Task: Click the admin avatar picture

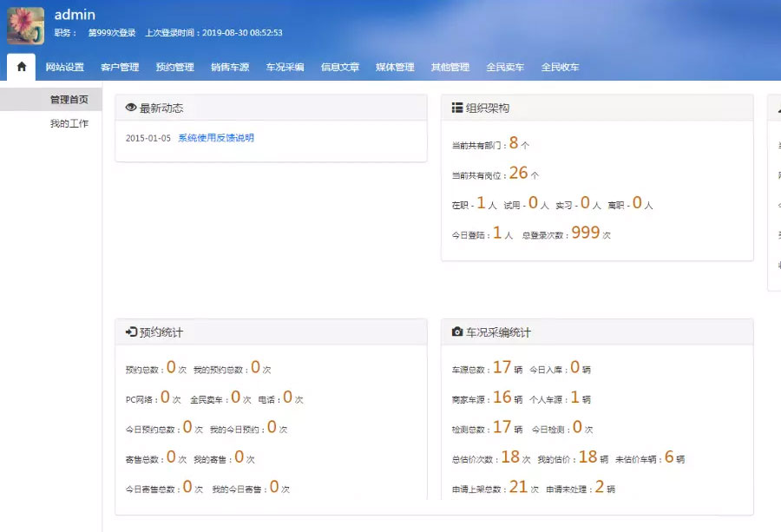Action: (x=25, y=25)
